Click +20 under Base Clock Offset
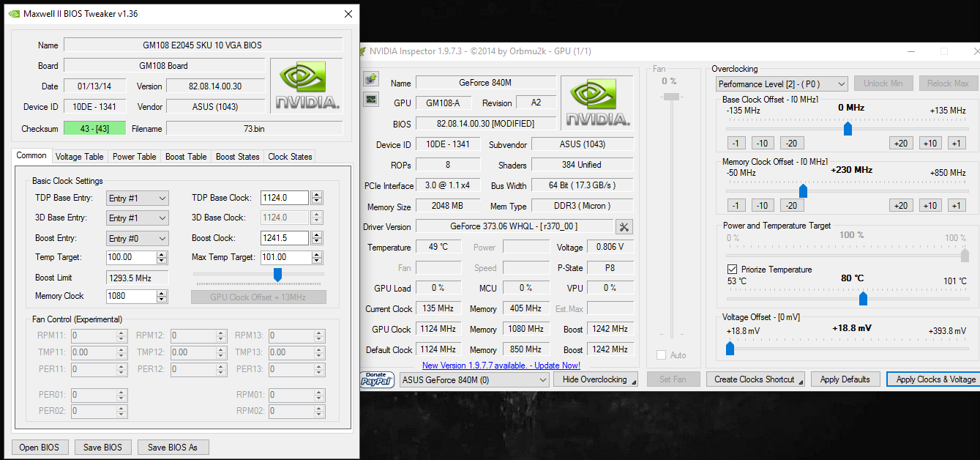This screenshot has height=460, width=980. tap(901, 143)
